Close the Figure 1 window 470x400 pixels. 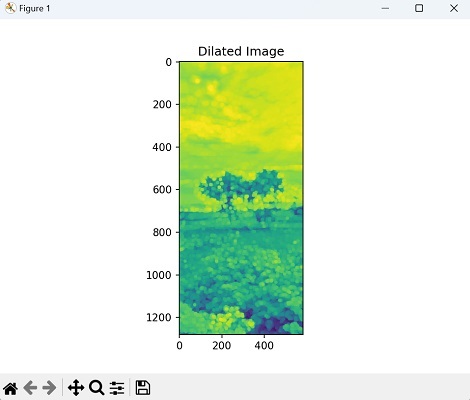pyautogui.click(x=454, y=8)
